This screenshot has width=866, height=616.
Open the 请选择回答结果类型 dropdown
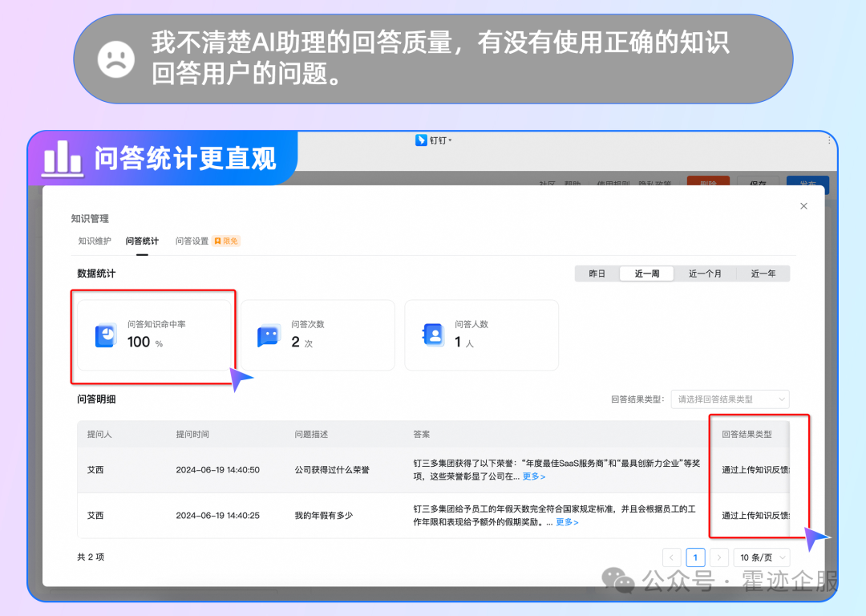tap(730, 399)
